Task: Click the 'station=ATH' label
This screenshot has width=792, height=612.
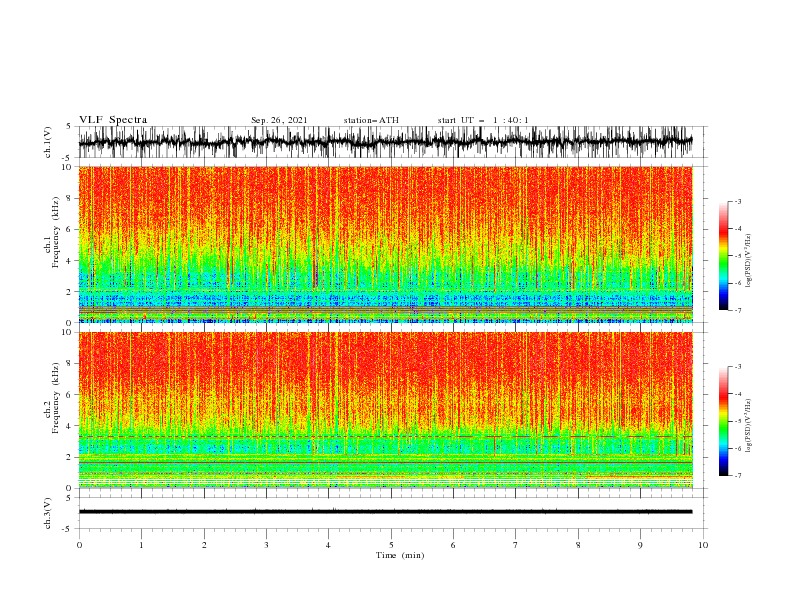Action: point(371,120)
